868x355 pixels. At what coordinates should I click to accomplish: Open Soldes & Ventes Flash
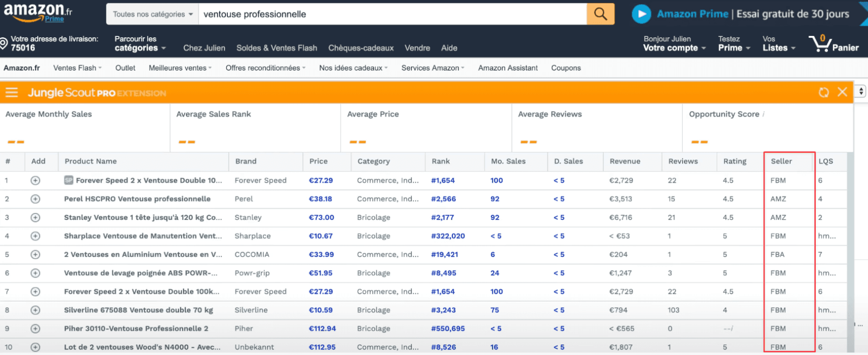point(276,48)
